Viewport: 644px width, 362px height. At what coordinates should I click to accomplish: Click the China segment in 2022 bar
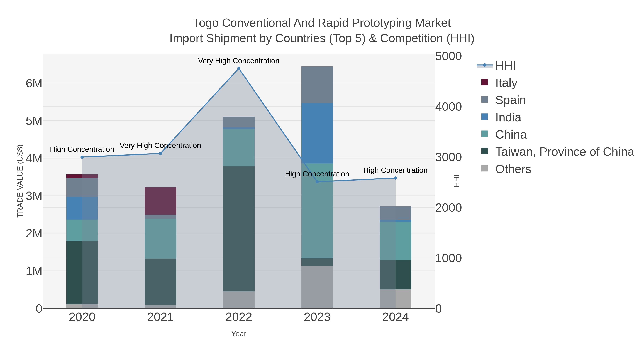(239, 147)
